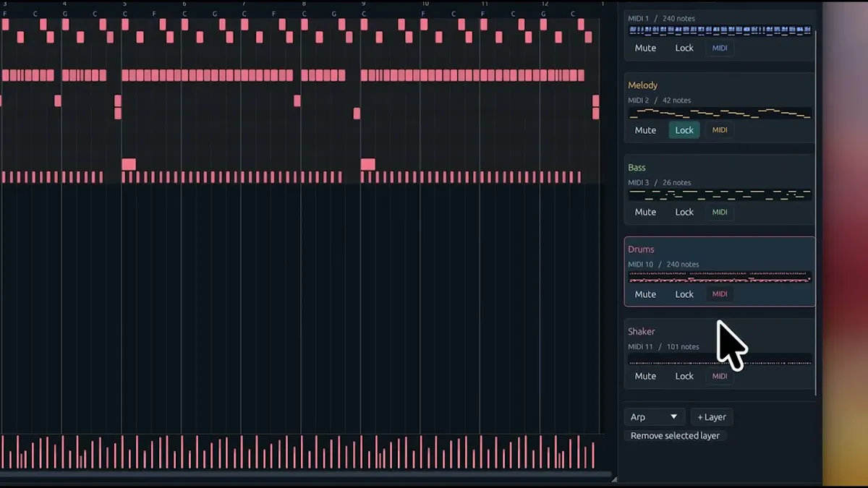
Task: Mute the Melody layer
Action: click(645, 130)
